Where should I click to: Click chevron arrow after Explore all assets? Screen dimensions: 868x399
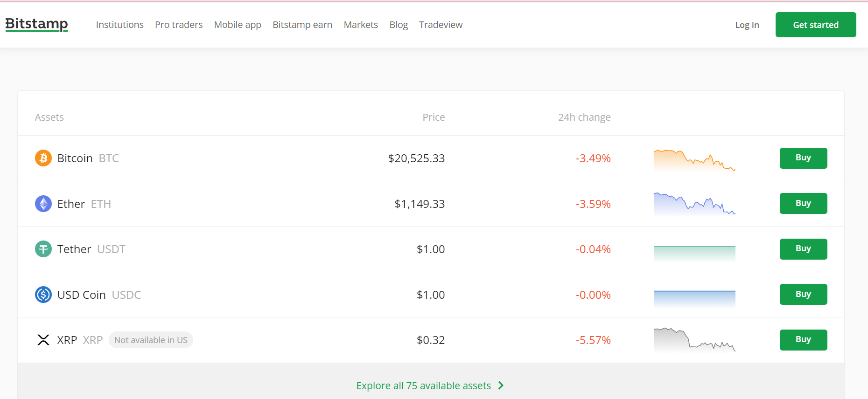point(501,385)
